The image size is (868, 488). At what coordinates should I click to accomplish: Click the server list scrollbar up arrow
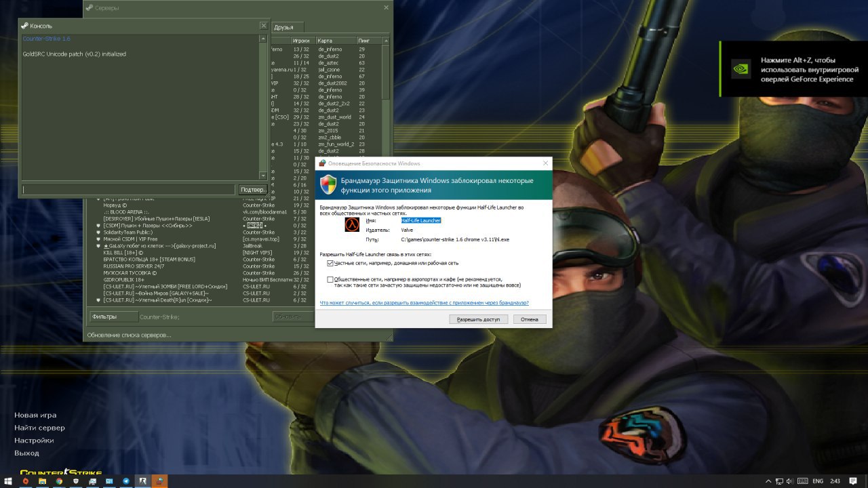click(x=386, y=41)
